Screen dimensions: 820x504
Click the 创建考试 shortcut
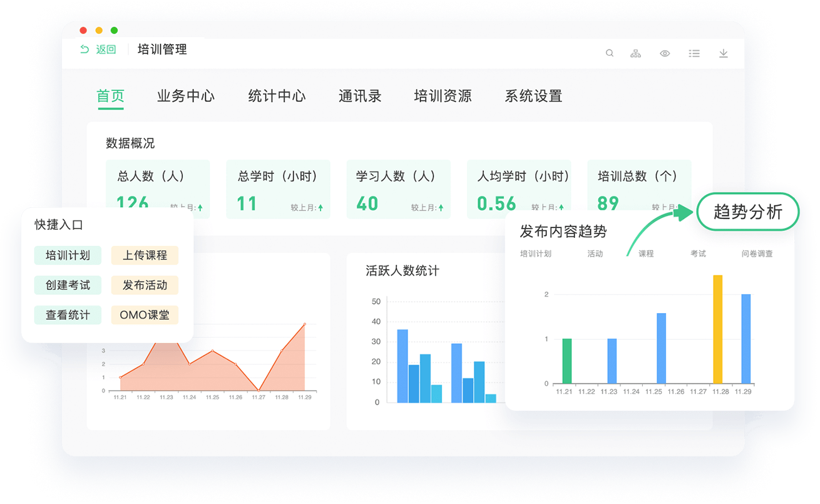pos(68,285)
